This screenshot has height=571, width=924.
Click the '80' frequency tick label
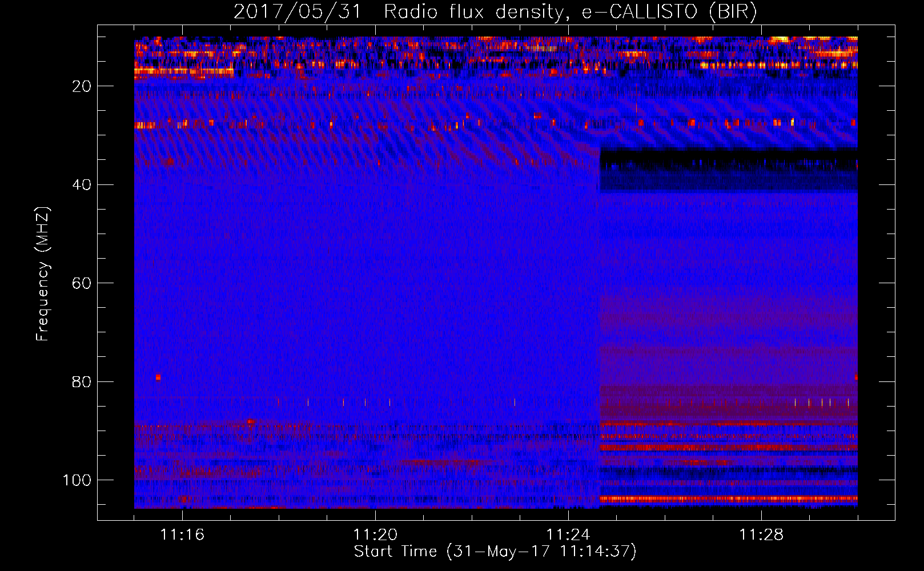point(82,381)
